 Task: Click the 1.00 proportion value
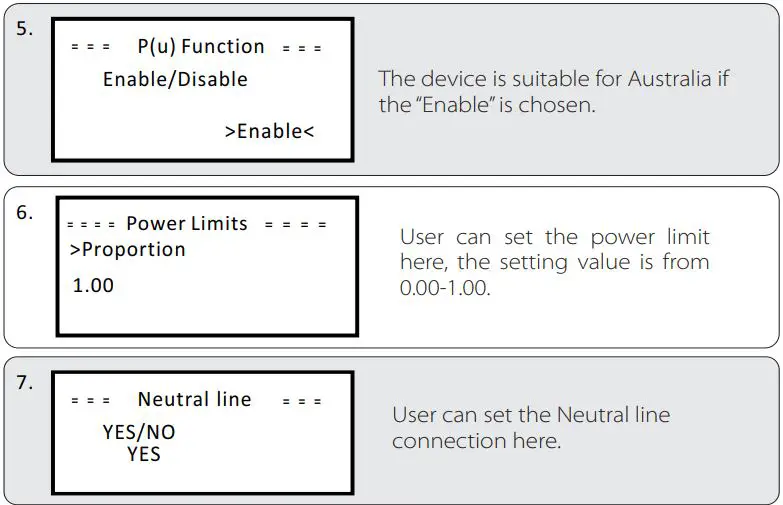point(94,286)
